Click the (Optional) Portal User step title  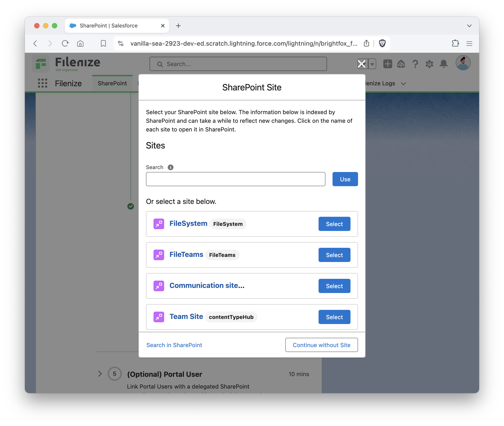pyautogui.click(x=164, y=374)
